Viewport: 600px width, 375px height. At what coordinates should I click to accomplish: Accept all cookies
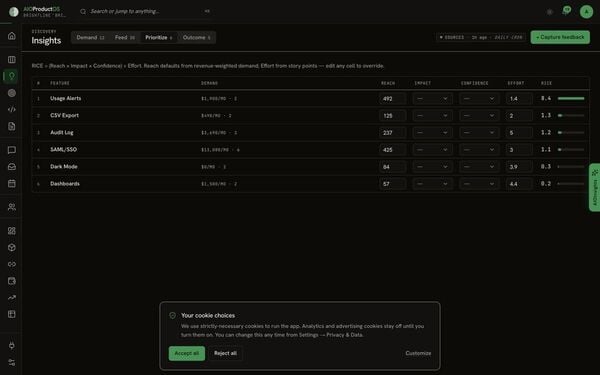click(187, 353)
